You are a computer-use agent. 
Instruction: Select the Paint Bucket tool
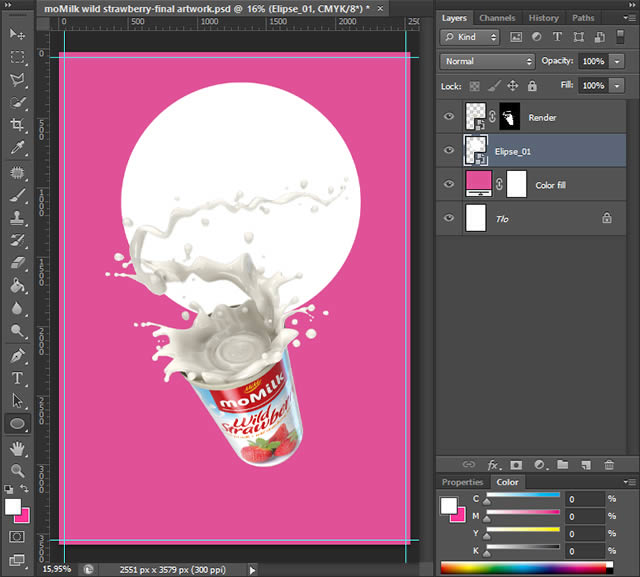(17, 286)
